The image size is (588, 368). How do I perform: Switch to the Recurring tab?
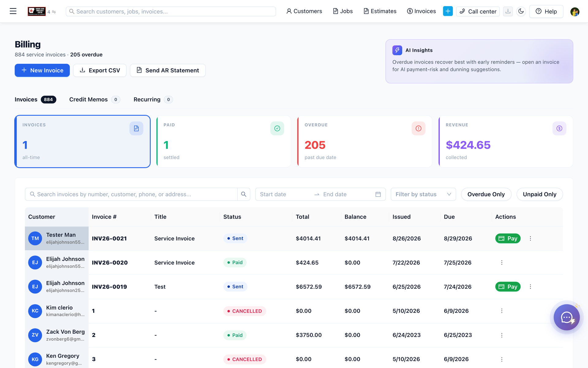153,100
